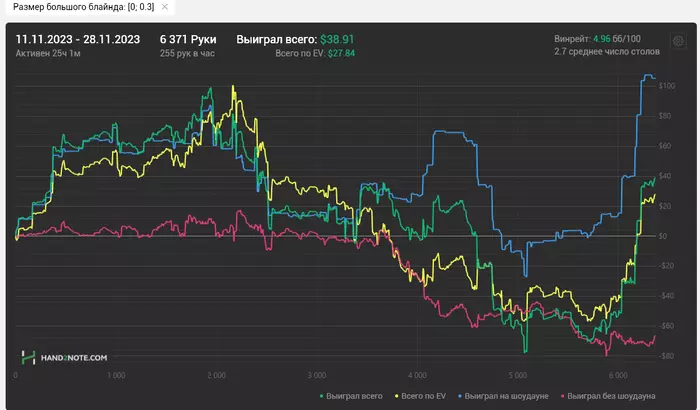700x410 pixels.
Task: Click the 5 000 hands axis marker
Action: pyautogui.click(x=517, y=376)
